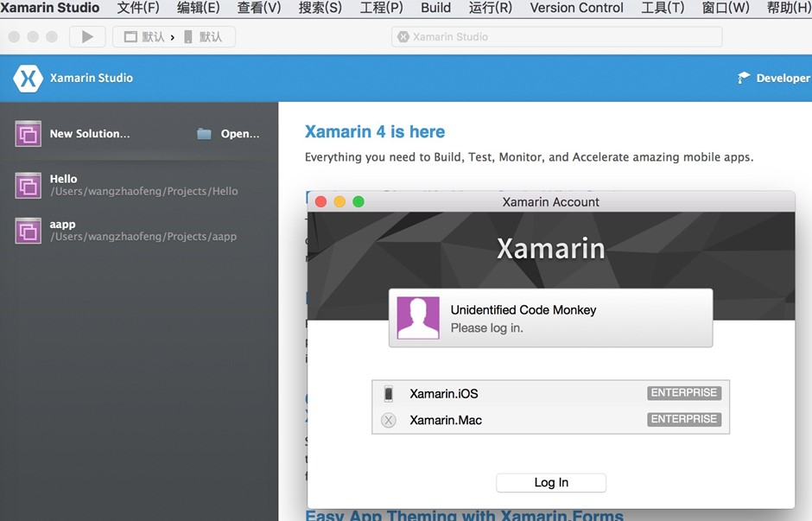Click /Users/wangzhaofeng/Projects/Hello path text
This screenshot has width=812, height=521.
point(144,192)
